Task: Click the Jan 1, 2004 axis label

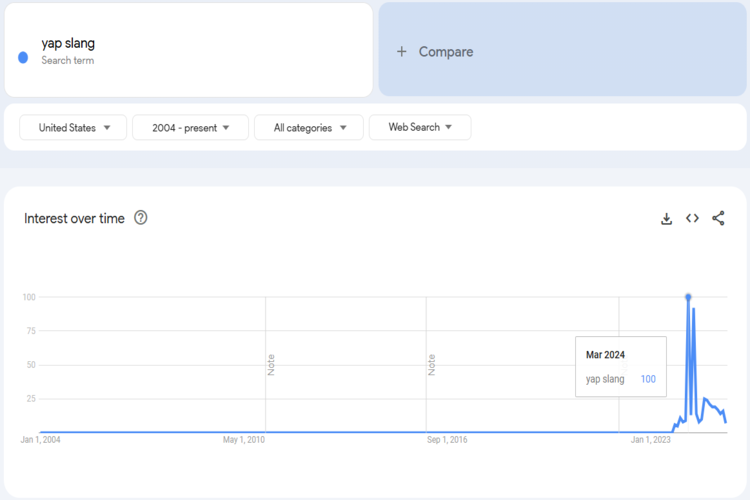Action: [x=41, y=440]
